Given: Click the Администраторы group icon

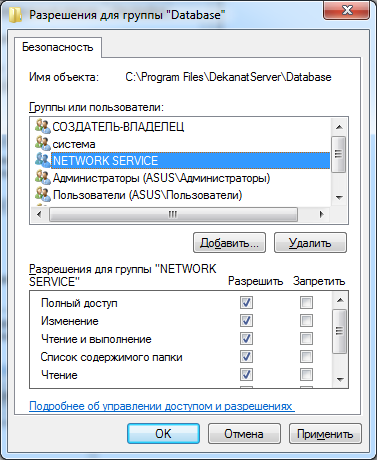Looking at the screenshot, I should pos(43,178).
